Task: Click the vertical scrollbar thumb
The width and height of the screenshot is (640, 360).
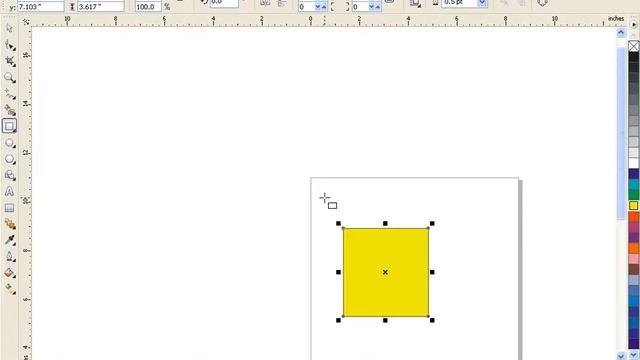Action: coord(621,133)
